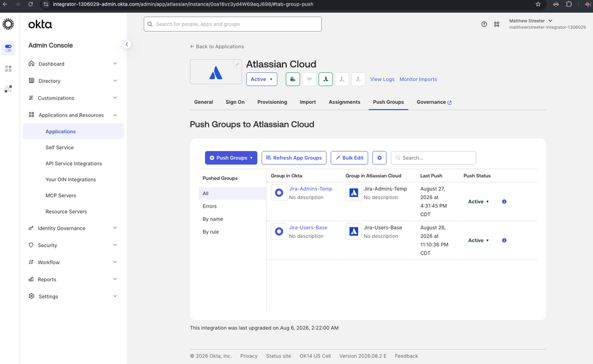Click the green lock sign-on status icon
This screenshot has width=593, height=364.
292,79
